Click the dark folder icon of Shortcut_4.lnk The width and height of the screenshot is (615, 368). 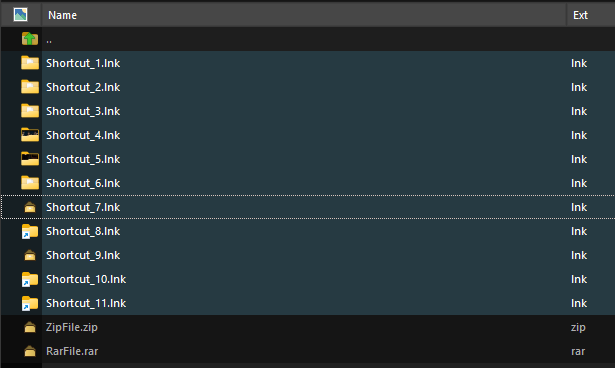coord(30,135)
